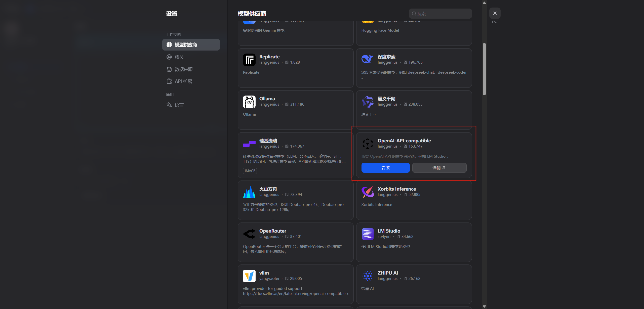This screenshot has width=644, height=309.
Task: Click the API 扩展 puzzle icon
Action: click(x=169, y=81)
